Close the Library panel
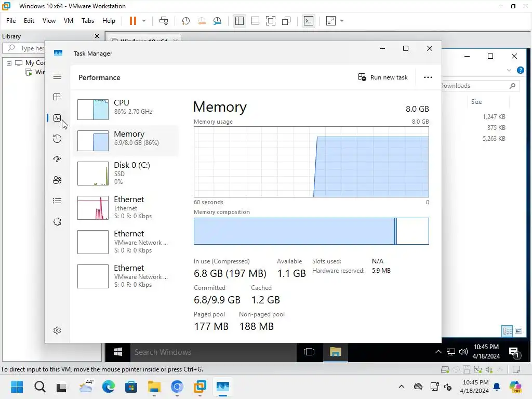This screenshot has width=532, height=399. 97,36
